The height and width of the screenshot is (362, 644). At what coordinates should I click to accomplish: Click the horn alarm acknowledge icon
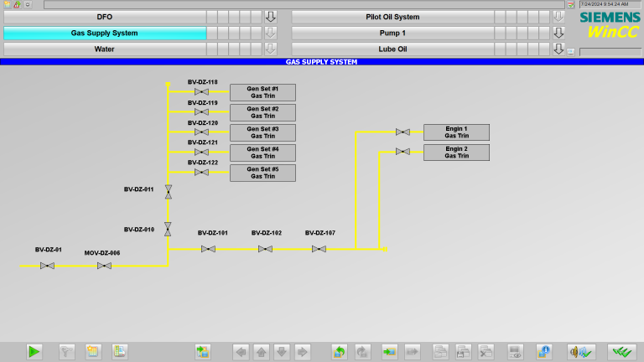(x=580, y=352)
